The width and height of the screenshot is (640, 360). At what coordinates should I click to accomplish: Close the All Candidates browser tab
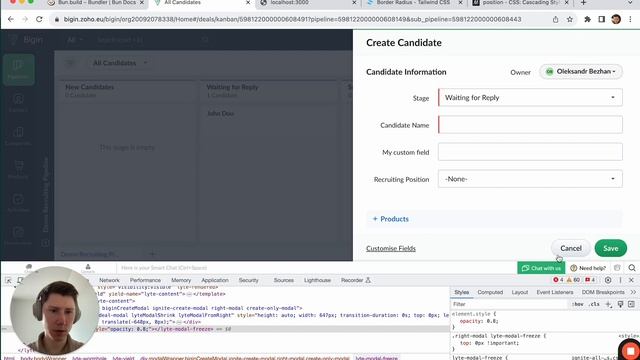(x=248, y=3)
